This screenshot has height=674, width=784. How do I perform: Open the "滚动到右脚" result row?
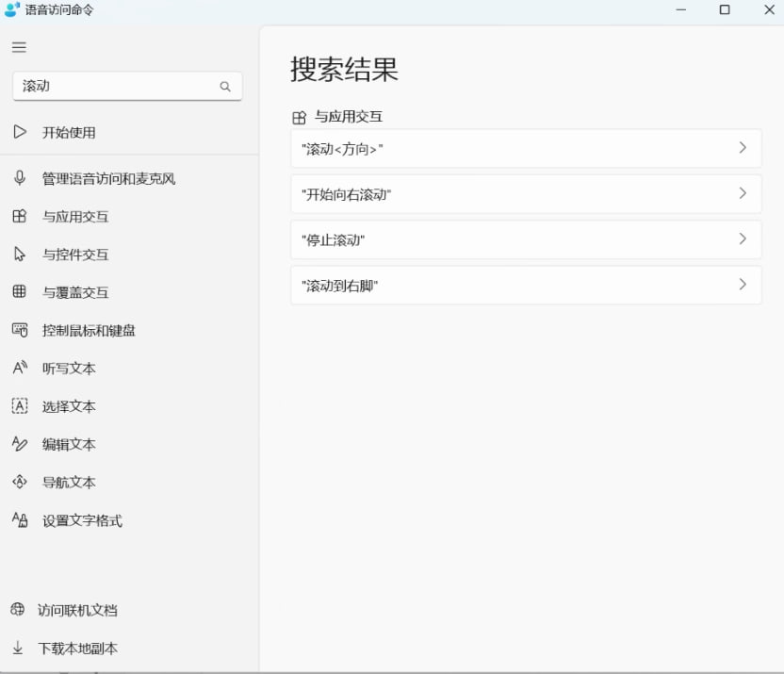point(526,285)
